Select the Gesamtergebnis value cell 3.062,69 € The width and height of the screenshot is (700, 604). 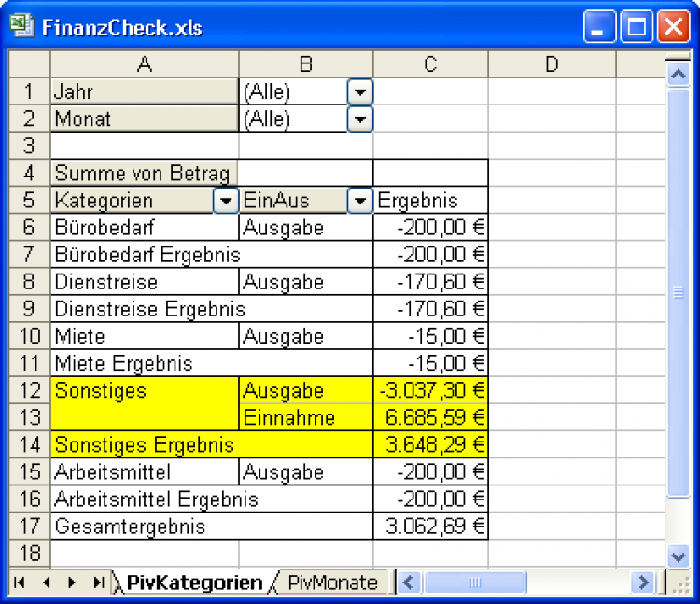(x=430, y=526)
